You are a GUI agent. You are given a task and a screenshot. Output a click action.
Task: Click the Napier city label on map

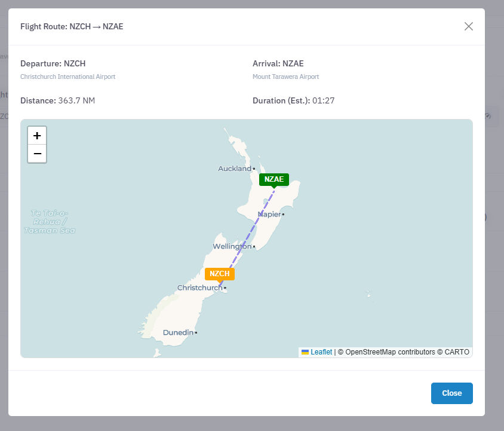click(269, 215)
